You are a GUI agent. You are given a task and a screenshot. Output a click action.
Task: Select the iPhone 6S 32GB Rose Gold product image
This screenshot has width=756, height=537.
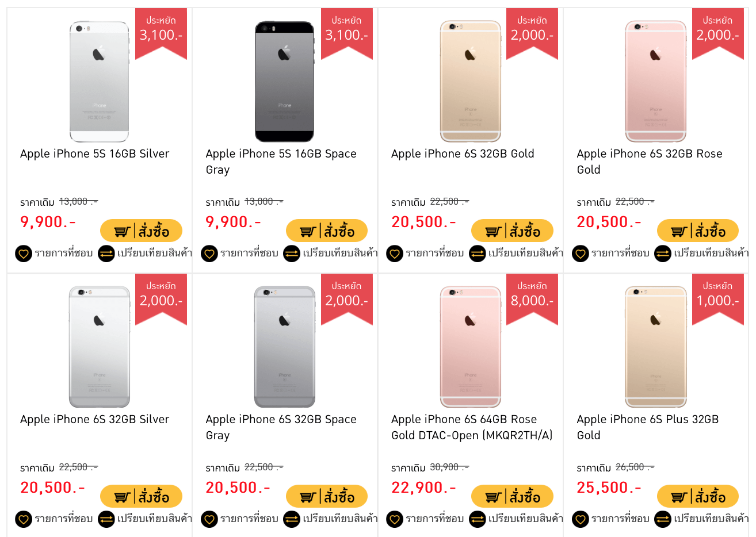click(656, 81)
